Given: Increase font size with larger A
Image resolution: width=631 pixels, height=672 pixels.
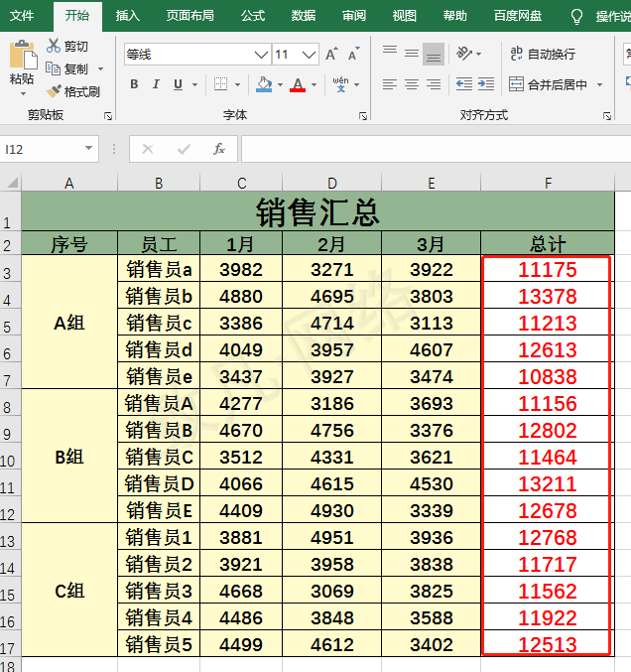Looking at the screenshot, I should [331, 54].
